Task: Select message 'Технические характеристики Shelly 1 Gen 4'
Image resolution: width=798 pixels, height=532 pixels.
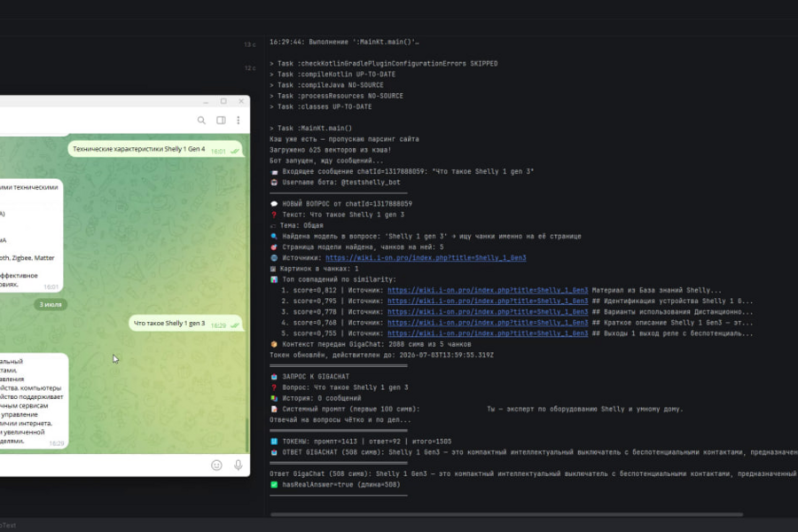Action: (154, 149)
